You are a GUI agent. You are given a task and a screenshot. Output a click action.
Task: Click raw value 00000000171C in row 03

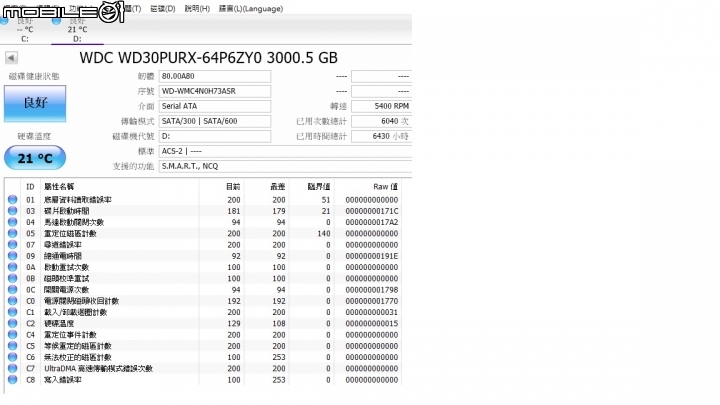point(372,211)
